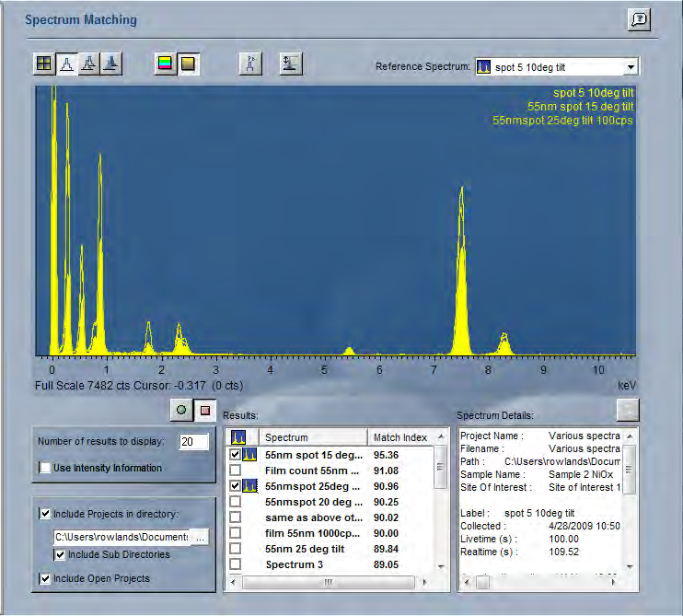Select the overlaid two-peak spectra icon
Viewport: 683px width, 616px height.
pyautogui.click(x=89, y=64)
